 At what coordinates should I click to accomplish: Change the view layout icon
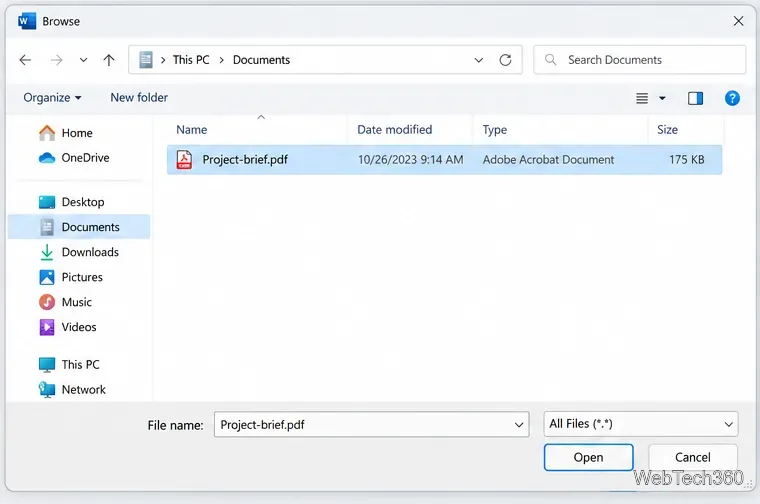click(x=642, y=98)
